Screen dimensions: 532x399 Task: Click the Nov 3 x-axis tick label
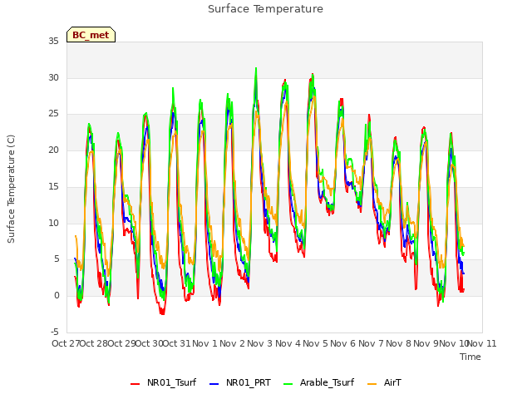260,343
